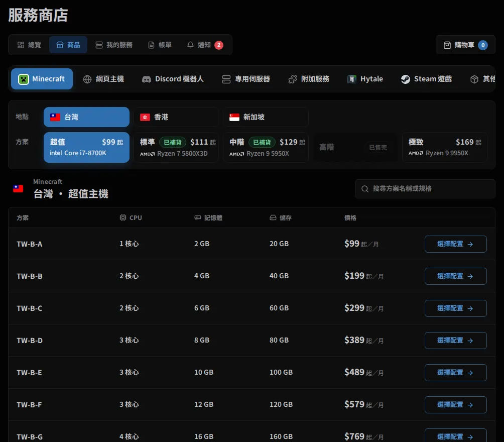Select the 超值 plan Intel Core i7-8700K
504x442 pixels.
(86, 147)
